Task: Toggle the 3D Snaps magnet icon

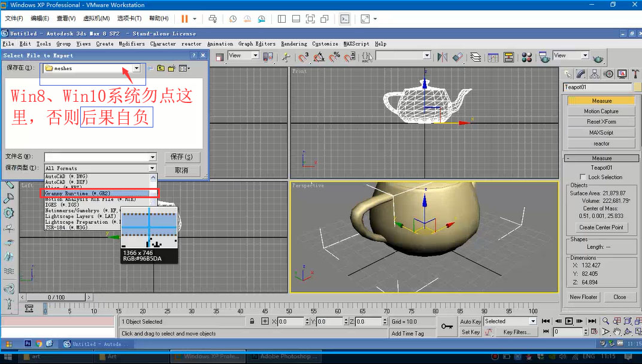Action: [303, 57]
